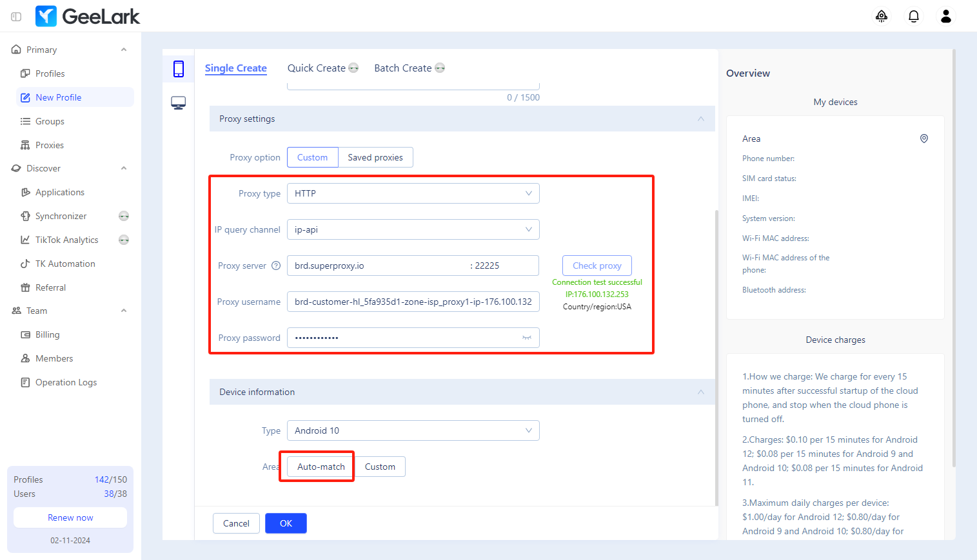
Task: Toggle the sidebar collapse icon
Action: [16, 17]
